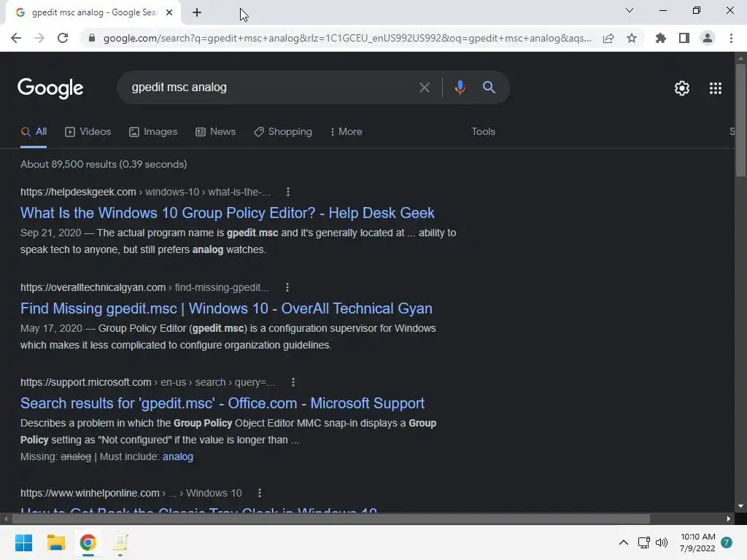Screen dimensions: 747x560
Task: Open a new browser tab
Action: click(197, 13)
